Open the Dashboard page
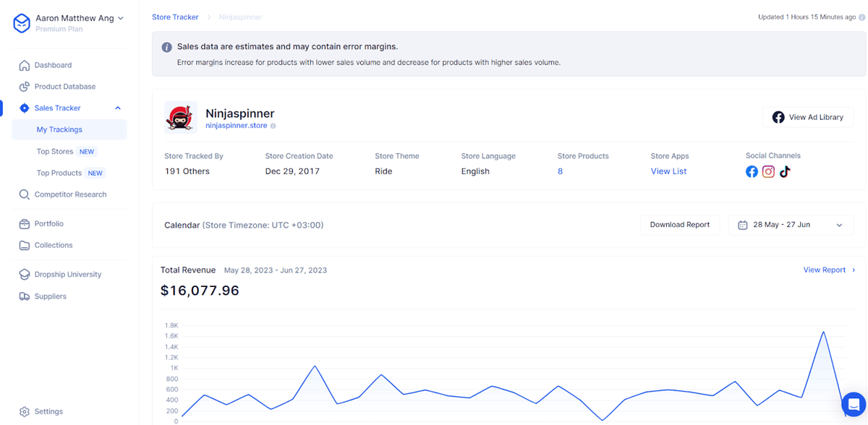This screenshot has height=425, width=868. (53, 65)
